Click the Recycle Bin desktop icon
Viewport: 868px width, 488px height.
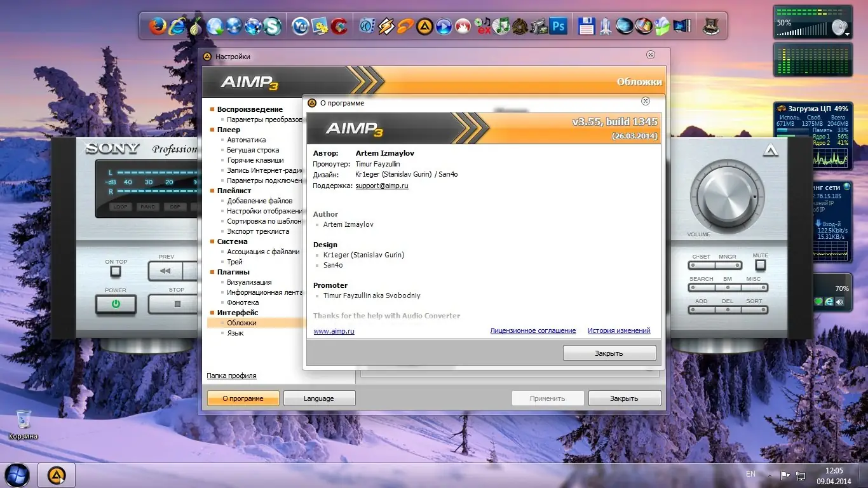click(x=24, y=424)
